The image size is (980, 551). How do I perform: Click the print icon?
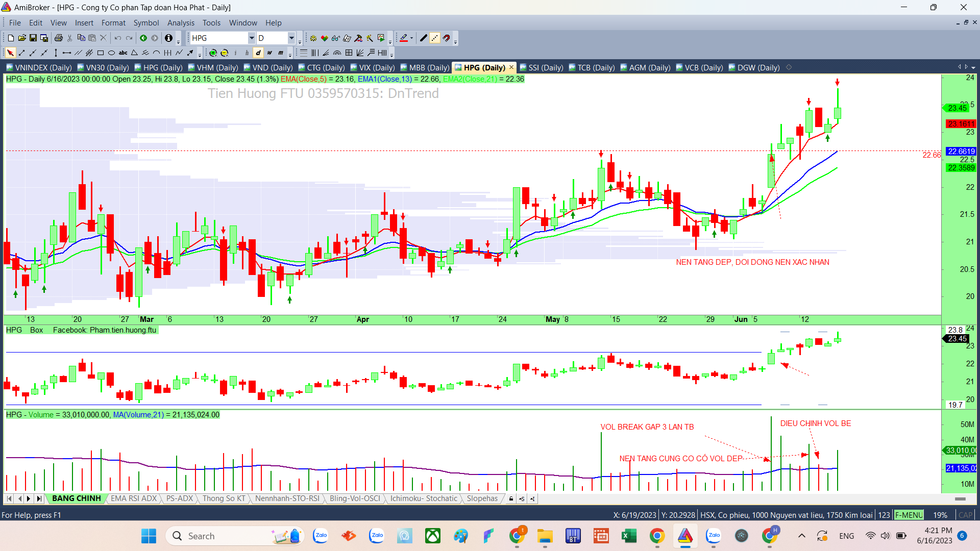58,38
